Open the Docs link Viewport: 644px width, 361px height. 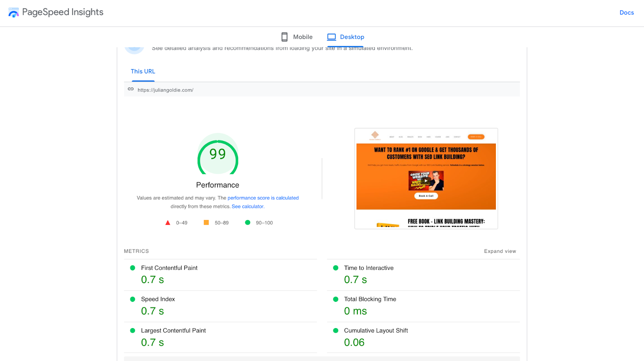627,12
